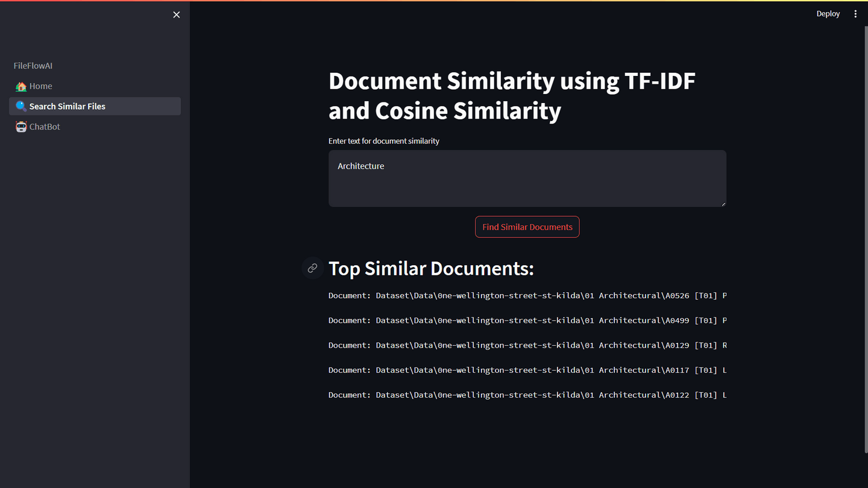
Task: Click the Top Similar Documents heading
Action: click(x=431, y=268)
